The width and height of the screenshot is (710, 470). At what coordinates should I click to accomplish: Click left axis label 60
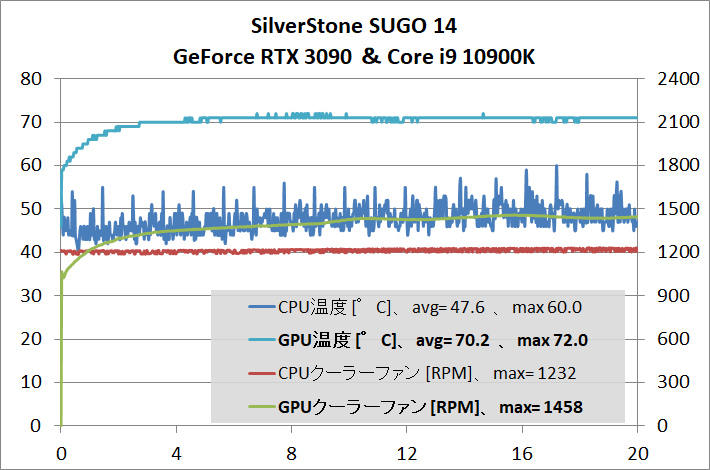tap(31, 165)
